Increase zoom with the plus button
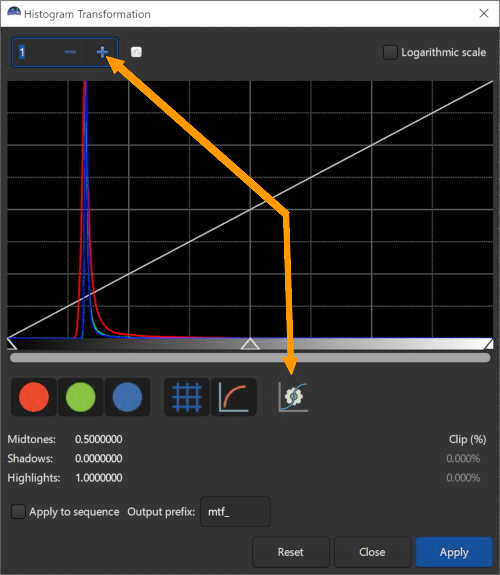 (x=102, y=52)
